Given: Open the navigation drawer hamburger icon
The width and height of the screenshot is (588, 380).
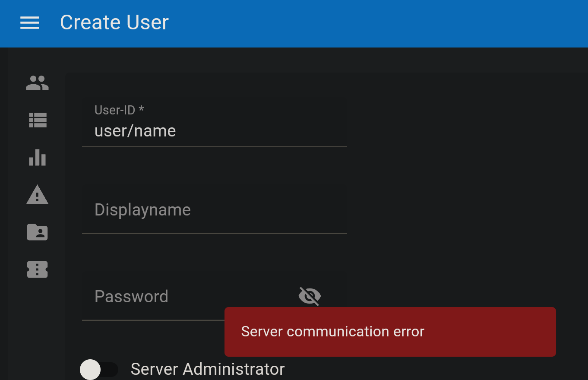Looking at the screenshot, I should coord(29,22).
